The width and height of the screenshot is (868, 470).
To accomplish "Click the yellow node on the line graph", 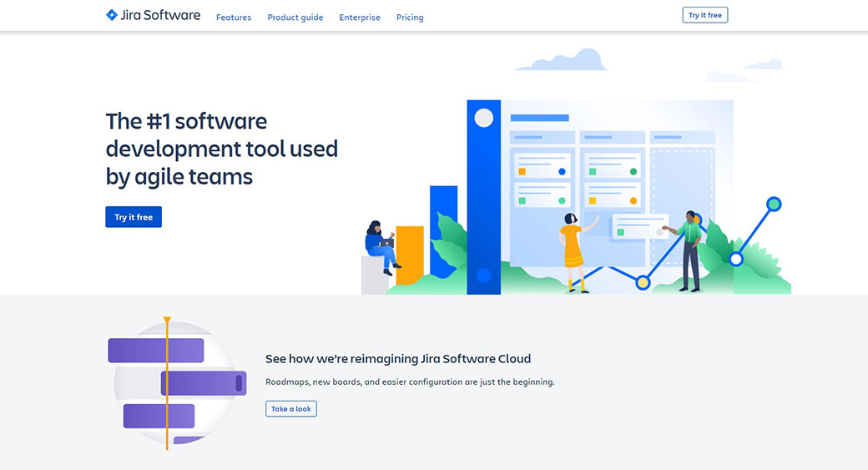I will click(643, 282).
